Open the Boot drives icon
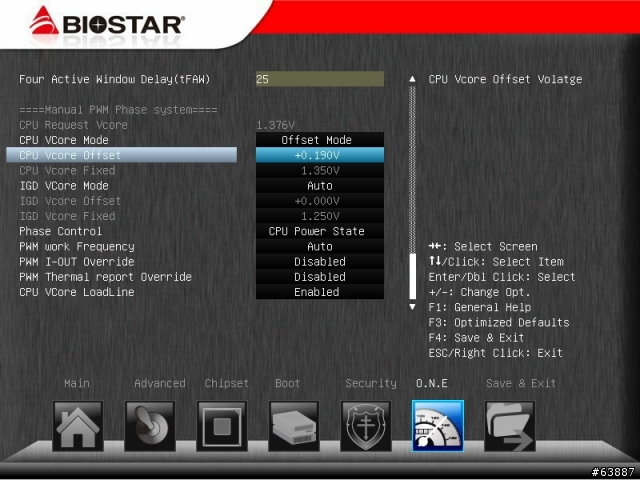 pyautogui.click(x=294, y=426)
